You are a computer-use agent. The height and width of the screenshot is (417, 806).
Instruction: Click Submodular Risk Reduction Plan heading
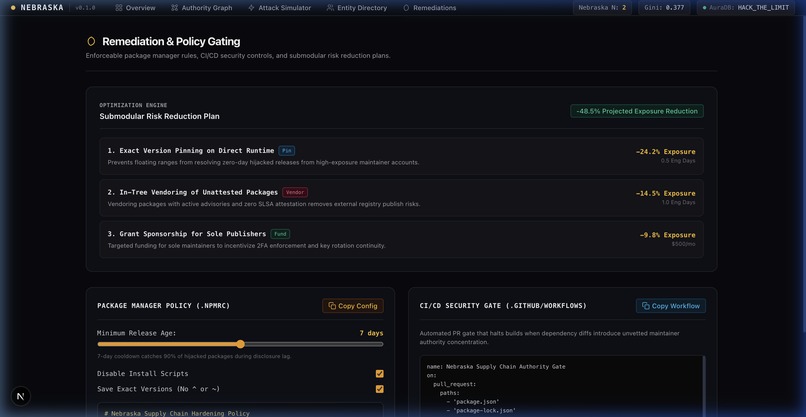click(x=159, y=116)
